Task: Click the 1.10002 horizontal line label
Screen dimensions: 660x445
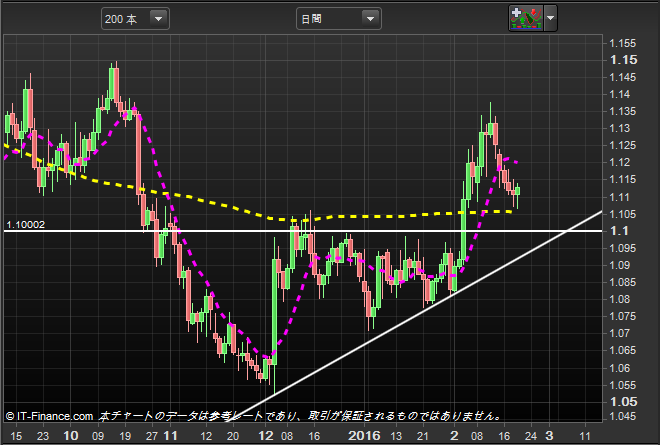Action: click(x=26, y=224)
